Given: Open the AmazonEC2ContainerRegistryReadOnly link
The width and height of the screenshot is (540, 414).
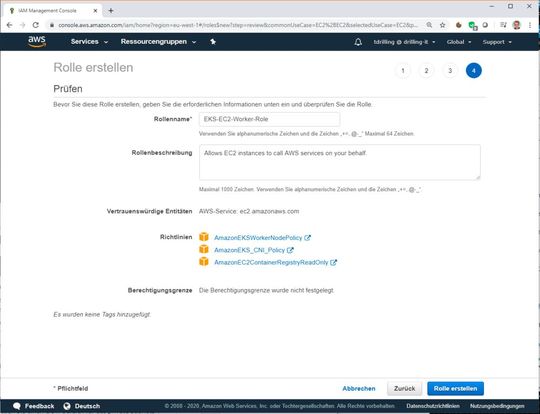Looking at the screenshot, I should (x=271, y=262).
